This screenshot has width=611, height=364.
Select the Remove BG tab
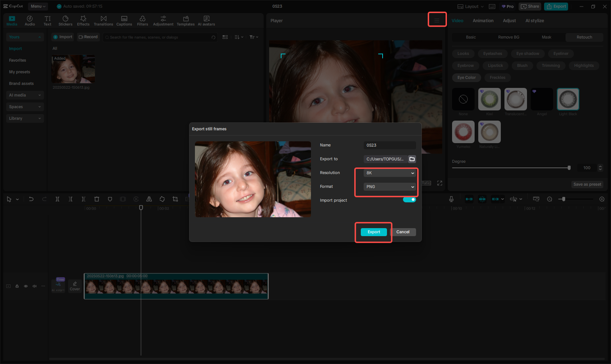[x=508, y=37]
